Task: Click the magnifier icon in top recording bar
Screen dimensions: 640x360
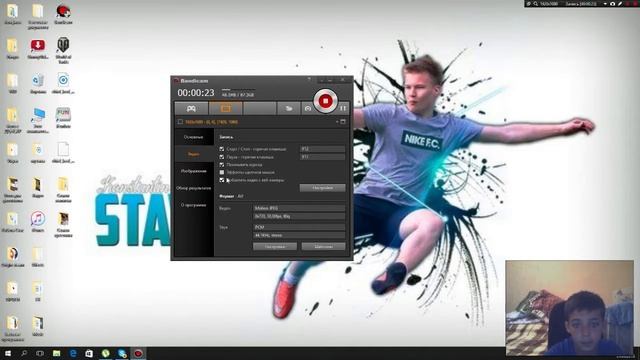Action: [536, 4]
